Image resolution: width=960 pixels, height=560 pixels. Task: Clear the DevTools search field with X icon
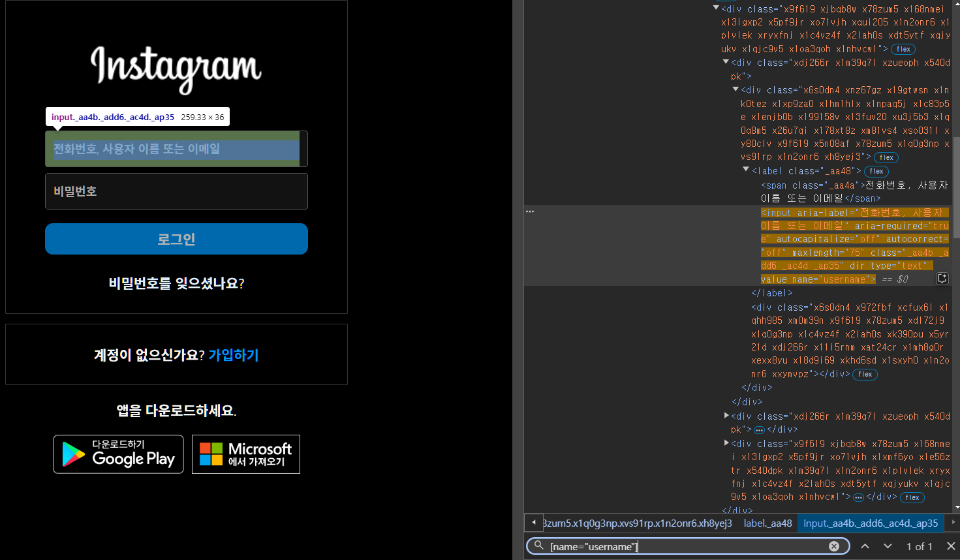(834, 546)
